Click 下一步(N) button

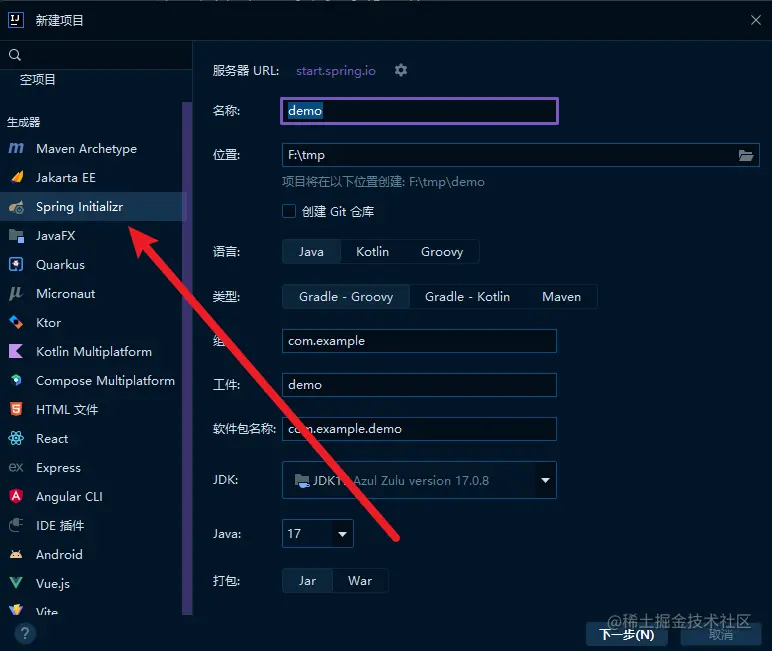point(626,634)
